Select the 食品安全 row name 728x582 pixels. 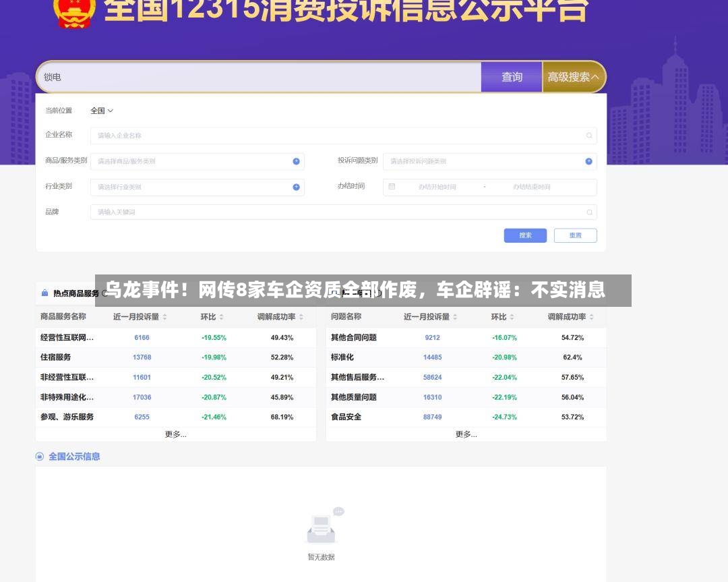[346, 417]
